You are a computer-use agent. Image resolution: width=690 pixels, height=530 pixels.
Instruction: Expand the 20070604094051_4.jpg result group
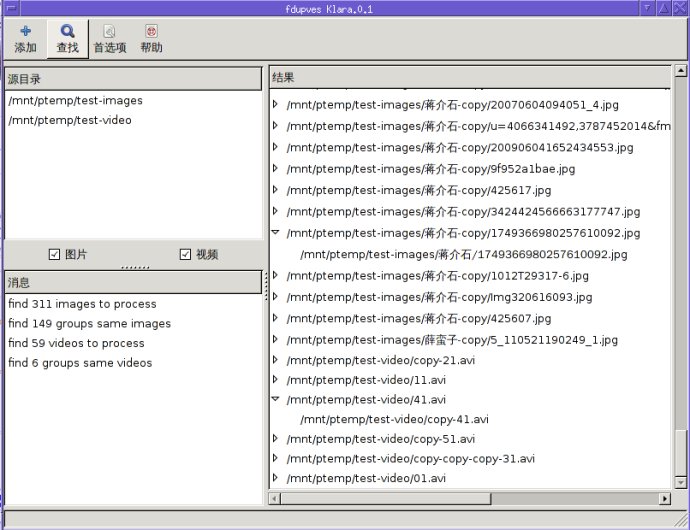tap(276, 103)
